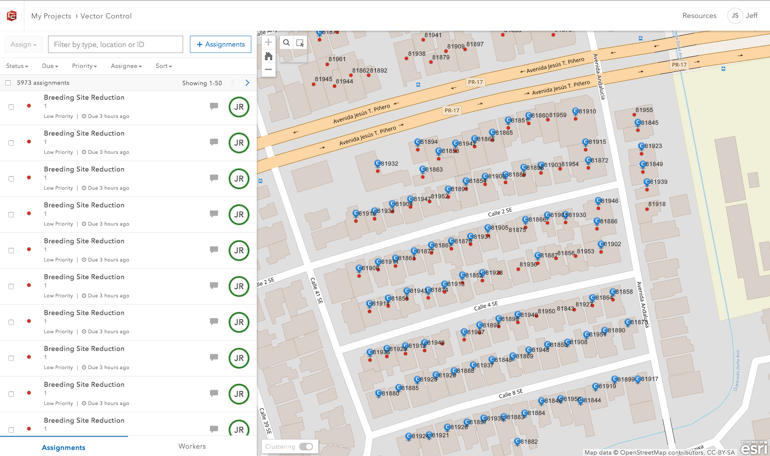Open the map search magnifier tool

click(x=286, y=43)
